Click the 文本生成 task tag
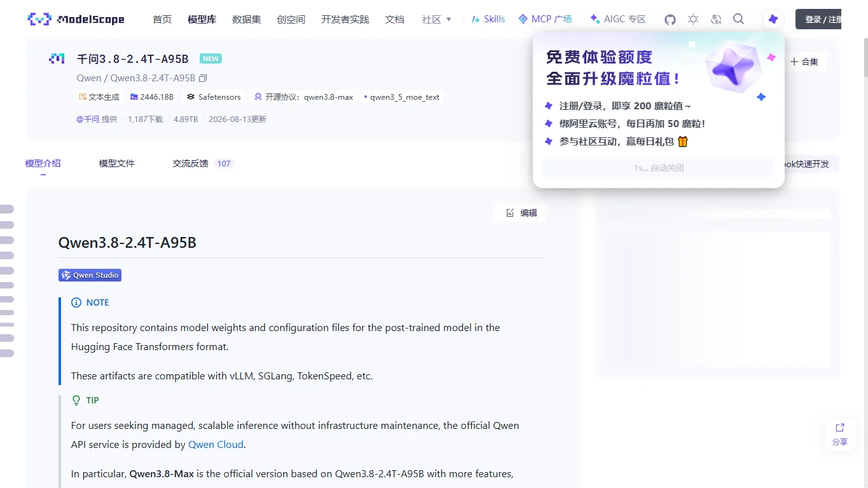 pyautogui.click(x=99, y=97)
